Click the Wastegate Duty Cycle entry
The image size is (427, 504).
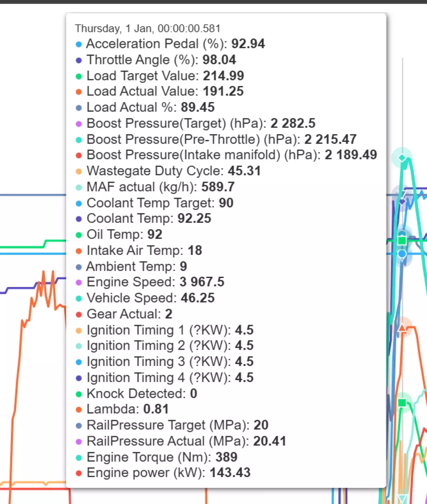point(173,171)
